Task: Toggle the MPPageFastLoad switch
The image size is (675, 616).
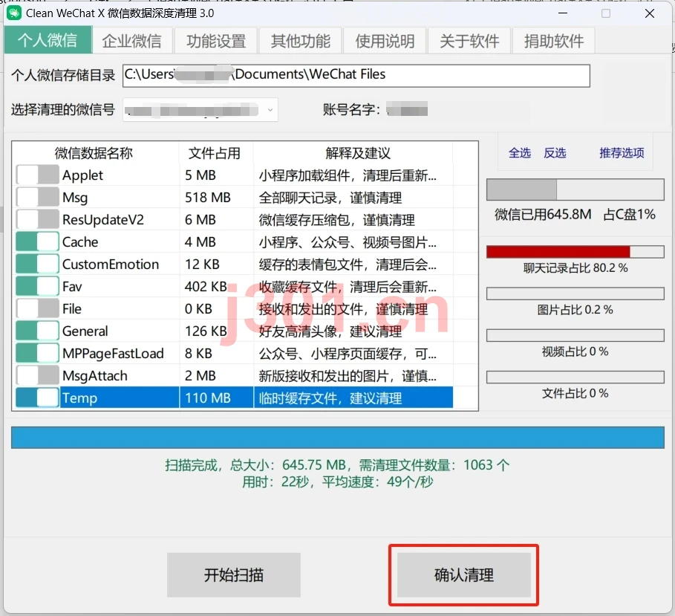Action: click(x=37, y=353)
